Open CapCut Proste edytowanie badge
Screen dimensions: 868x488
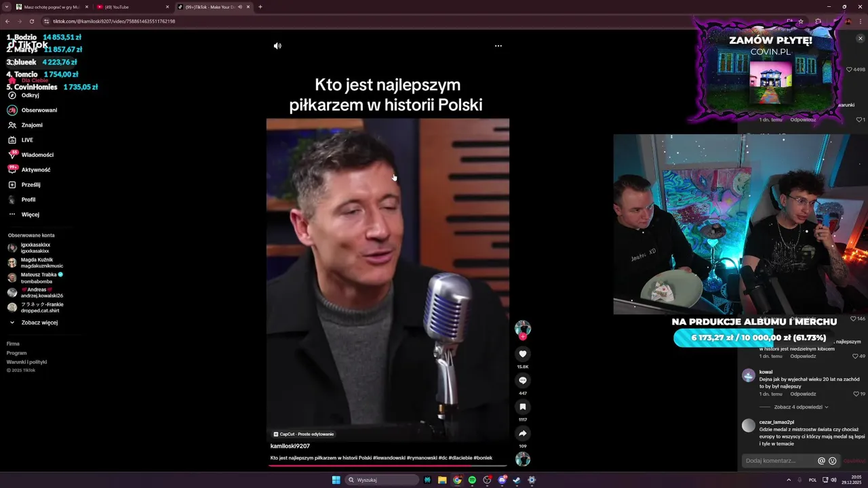304,434
